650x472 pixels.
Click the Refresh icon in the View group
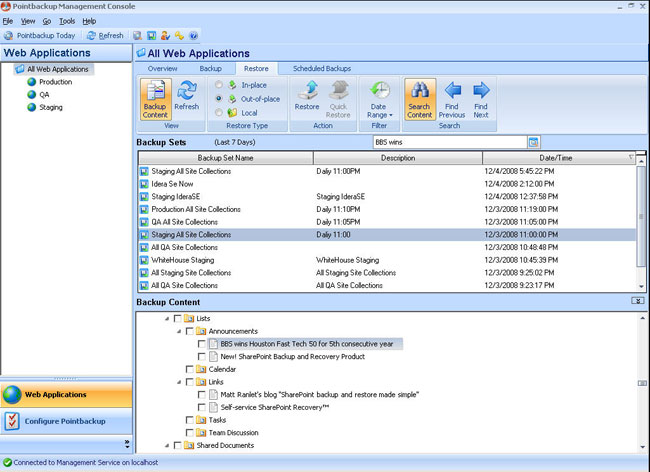187,90
